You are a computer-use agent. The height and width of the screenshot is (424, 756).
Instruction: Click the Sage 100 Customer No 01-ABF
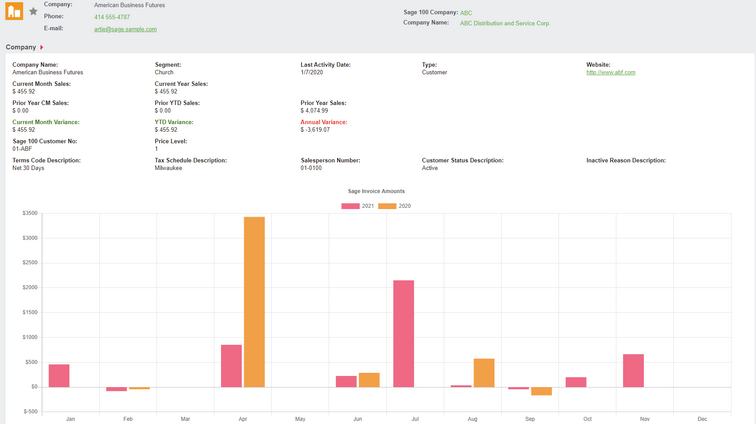click(22, 149)
